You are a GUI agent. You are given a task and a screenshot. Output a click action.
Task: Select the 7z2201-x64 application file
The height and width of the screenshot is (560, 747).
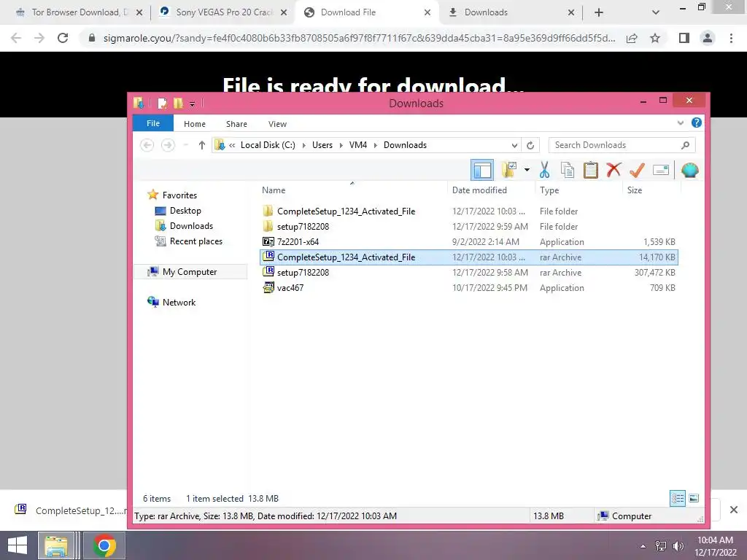pos(469,241)
